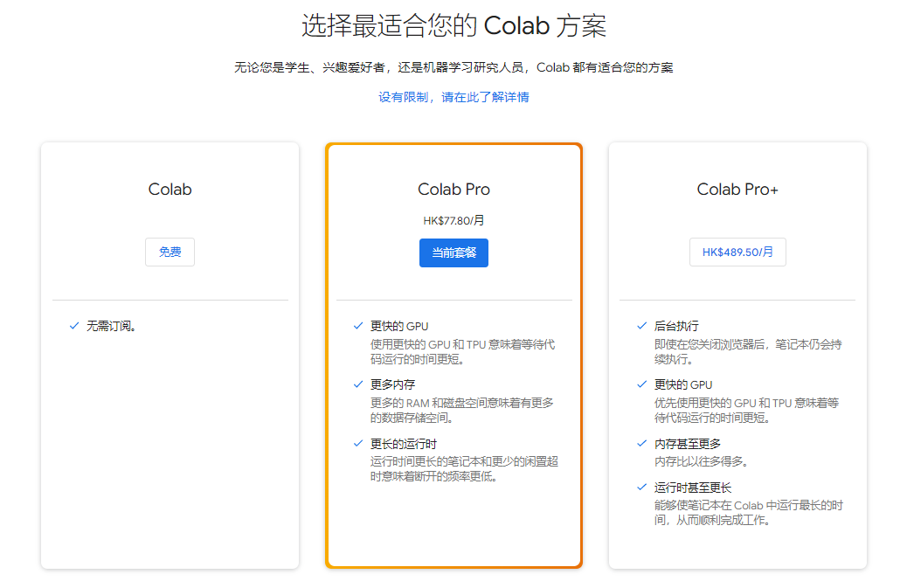Click the 免费 button on Colab card
Image resolution: width=900 pixels, height=588 pixels.
[x=170, y=252]
